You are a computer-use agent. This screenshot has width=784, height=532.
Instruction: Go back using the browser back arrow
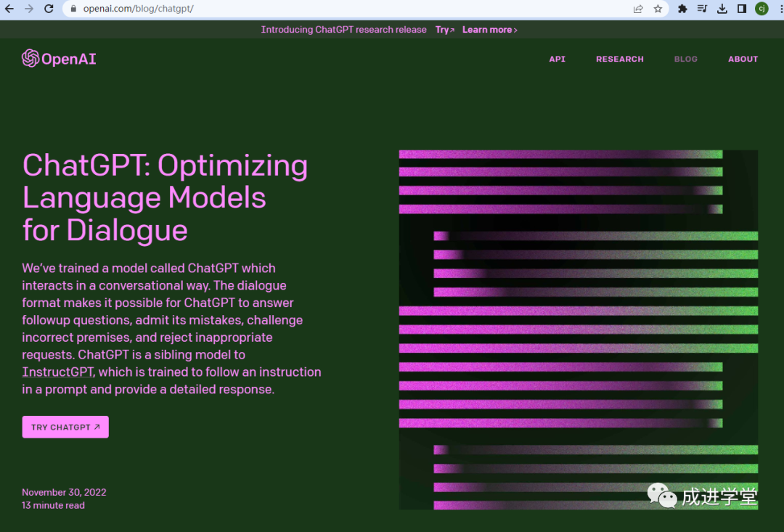coord(9,9)
